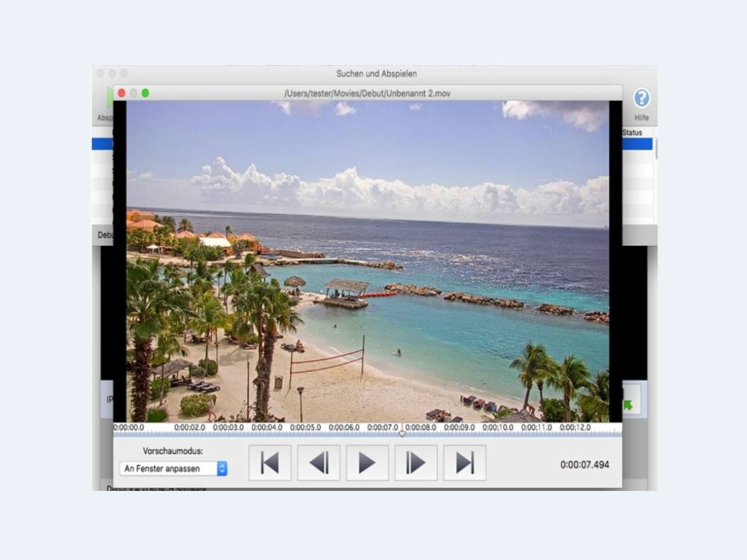Step back one frame
The image size is (747, 560).
click(x=319, y=463)
